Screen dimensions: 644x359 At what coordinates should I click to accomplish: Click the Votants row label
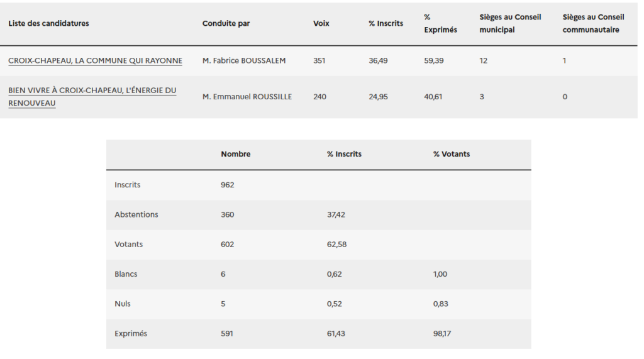[x=128, y=244]
